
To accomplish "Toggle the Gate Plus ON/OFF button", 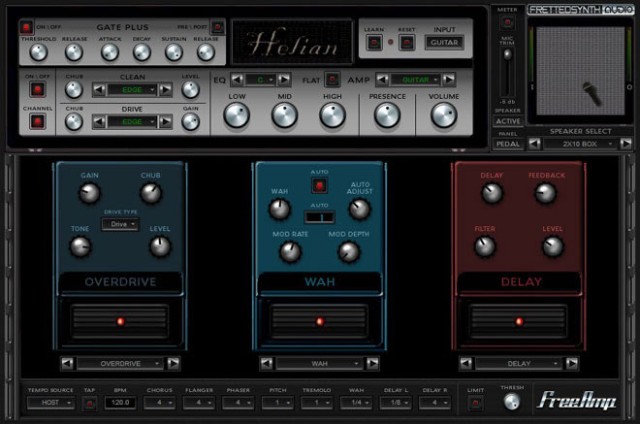I will pyautogui.click(x=26, y=27).
